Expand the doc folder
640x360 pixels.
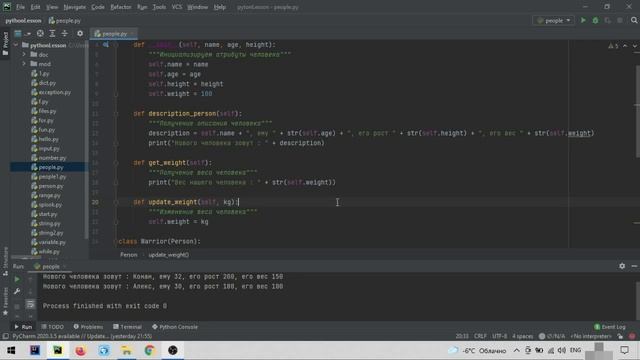point(24,55)
